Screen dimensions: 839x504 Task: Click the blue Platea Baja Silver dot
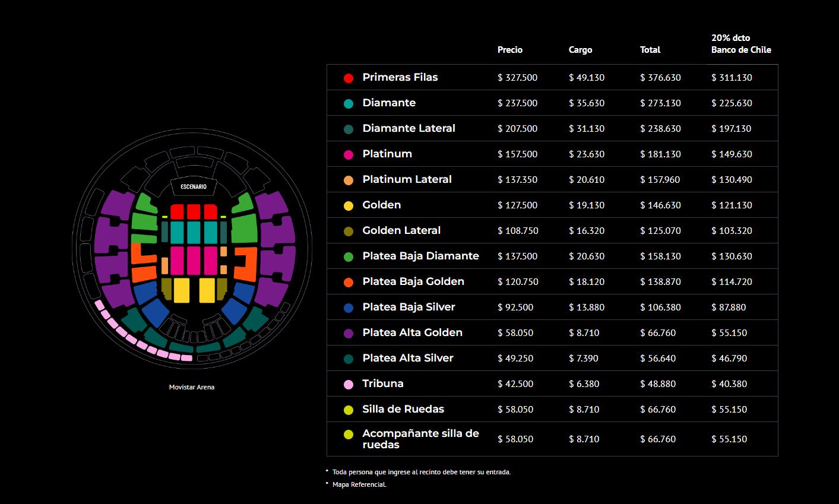coord(349,308)
